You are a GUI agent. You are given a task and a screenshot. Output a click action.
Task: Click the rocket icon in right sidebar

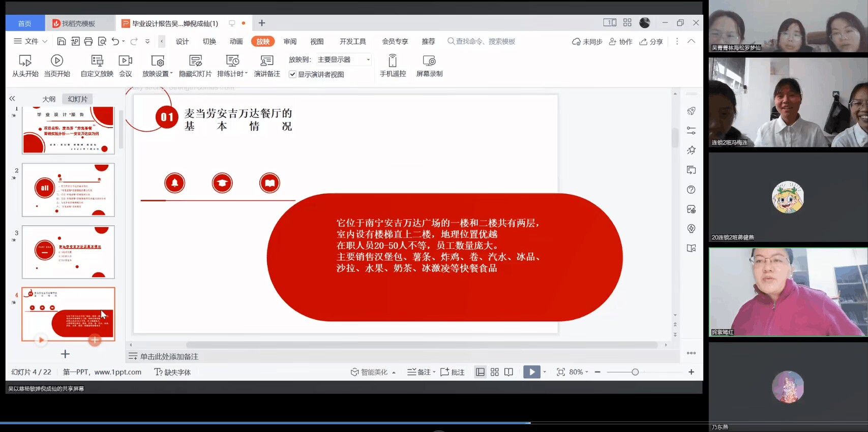691,111
